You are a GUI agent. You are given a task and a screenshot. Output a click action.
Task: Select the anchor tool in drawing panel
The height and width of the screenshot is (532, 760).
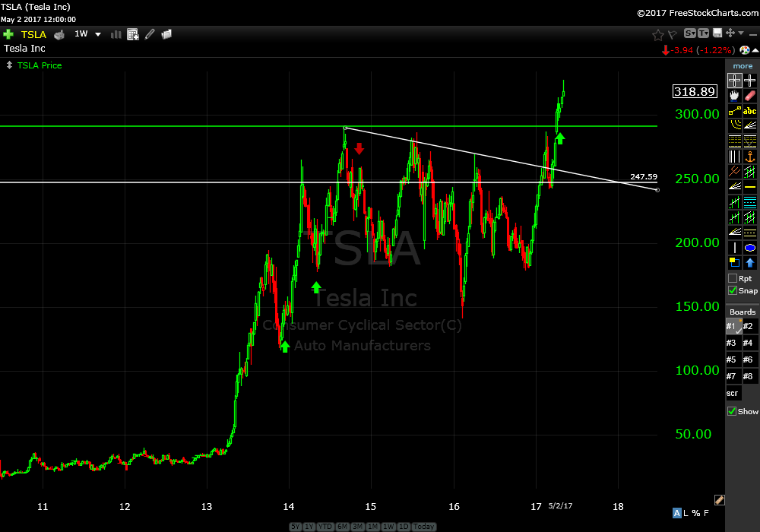click(750, 157)
